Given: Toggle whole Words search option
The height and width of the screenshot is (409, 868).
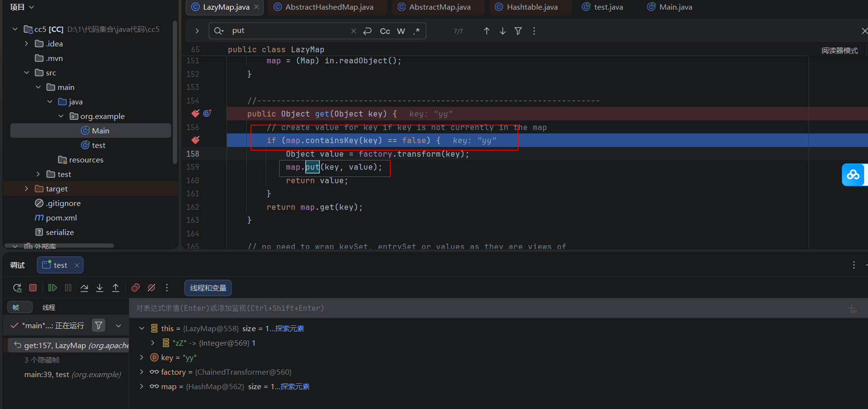Looking at the screenshot, I should point(401,31).
